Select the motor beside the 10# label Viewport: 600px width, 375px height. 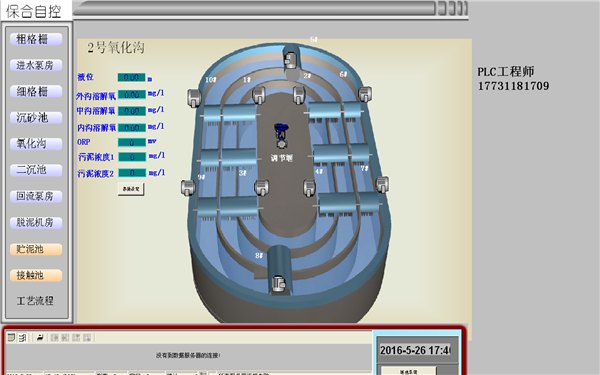(194, 98)
